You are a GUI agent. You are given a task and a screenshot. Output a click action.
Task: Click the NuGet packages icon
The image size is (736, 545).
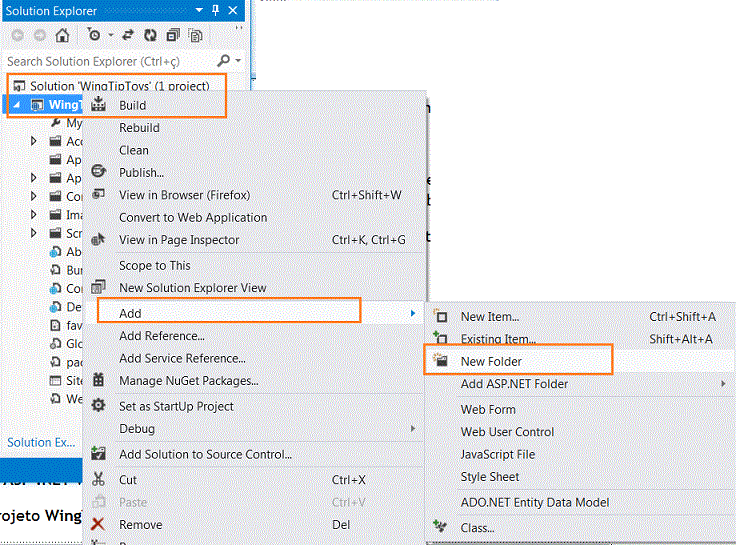tap(98, 379)
